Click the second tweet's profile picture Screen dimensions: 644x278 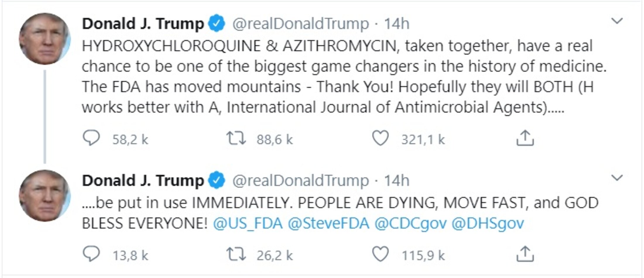(x=44, y=196)
